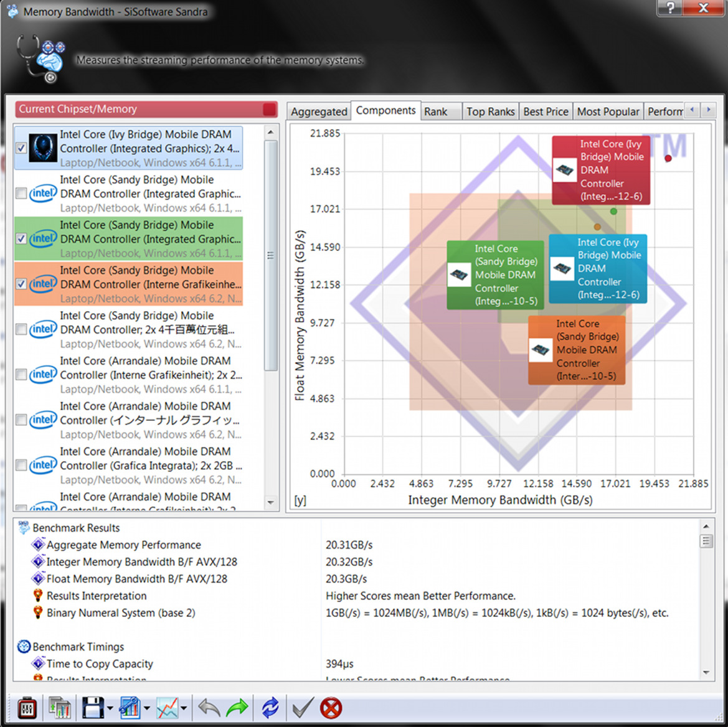Toggle the [y] axis option below the chart
728x727 pixels.
(300, 500)
